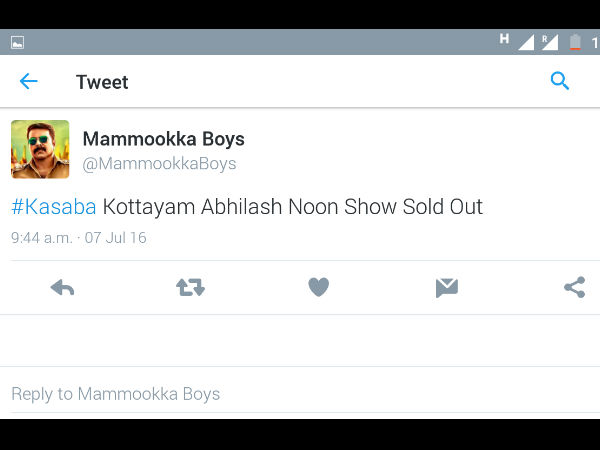Reply to the tweet using the arrow icon
This screenshot has width=600, height=450.
(62, 288)
